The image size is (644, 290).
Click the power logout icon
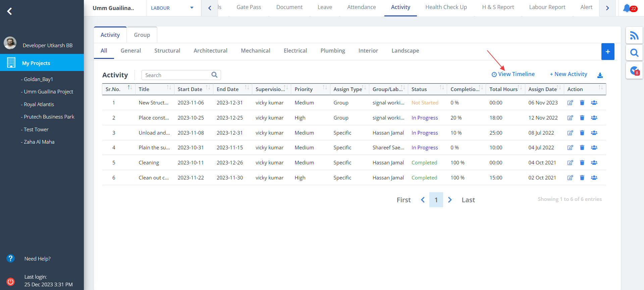coord(11,281)
